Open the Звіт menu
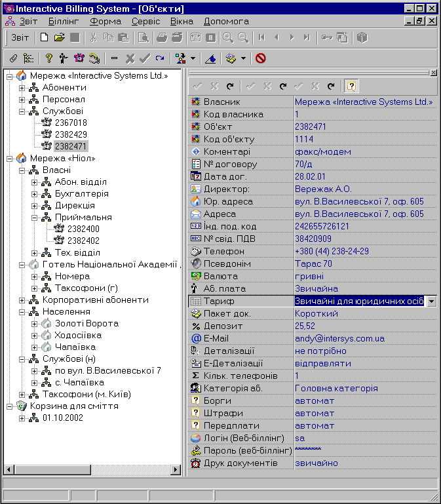Screen dimensions: 441x504 point(28,21)
